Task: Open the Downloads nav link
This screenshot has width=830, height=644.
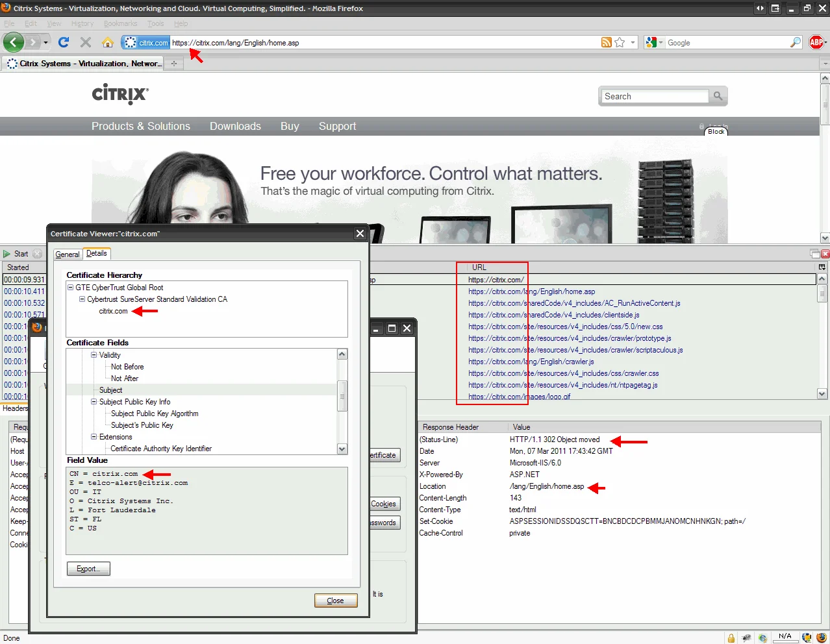Action: (235, 127)
